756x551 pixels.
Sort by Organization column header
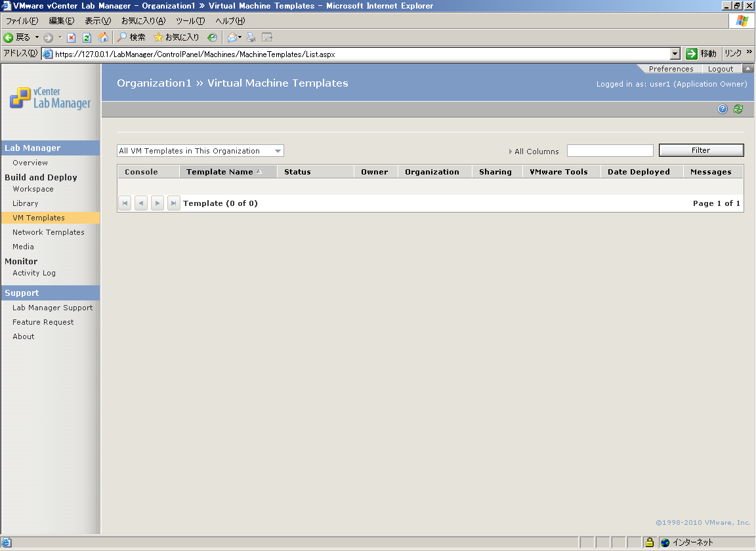434,172
